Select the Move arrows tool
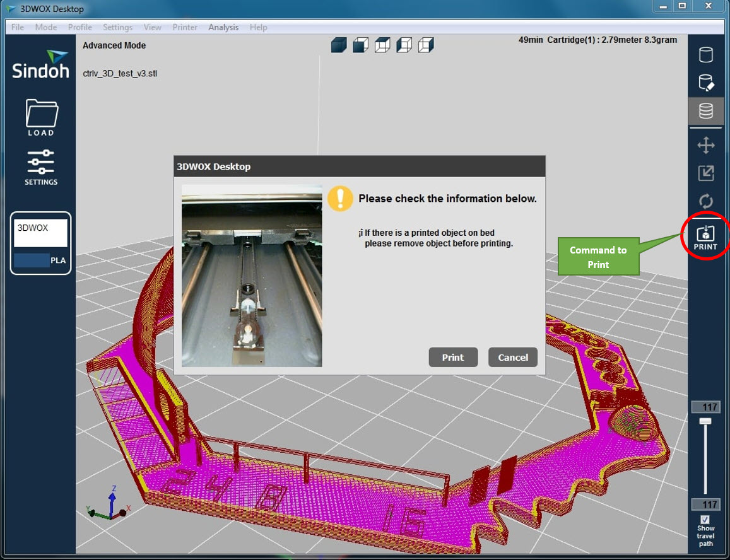The width and height of the screenshot is (730, 560). (x=706, y=145)
